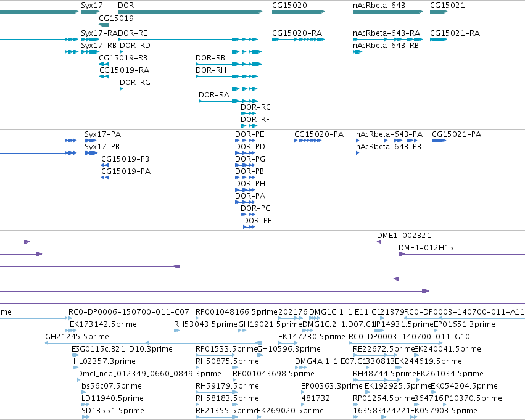Select transcript DOR-RC

click(x=249, y=113)
